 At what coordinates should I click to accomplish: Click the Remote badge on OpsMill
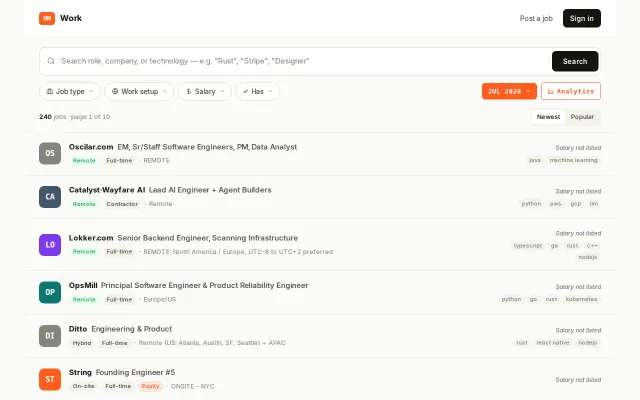(x=84, y=300)
